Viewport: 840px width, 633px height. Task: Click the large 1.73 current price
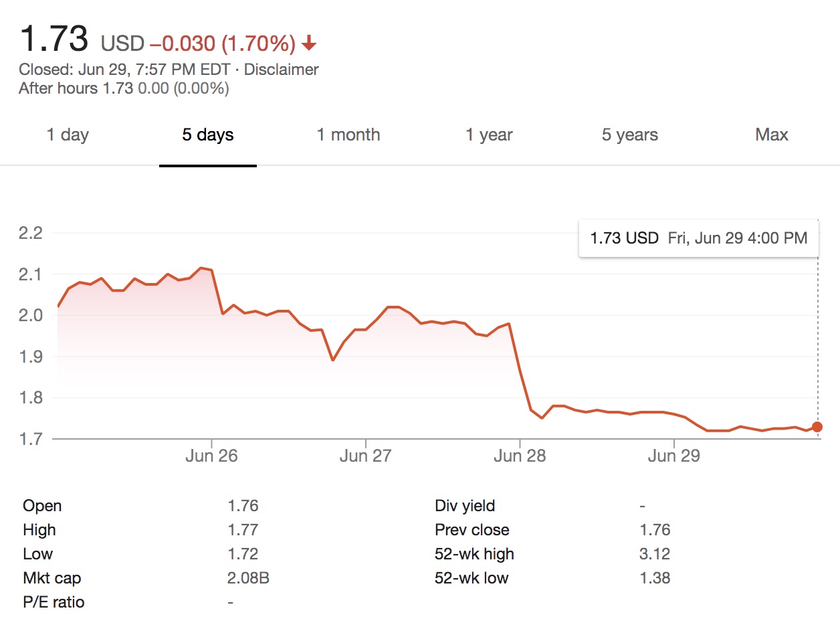54,39
